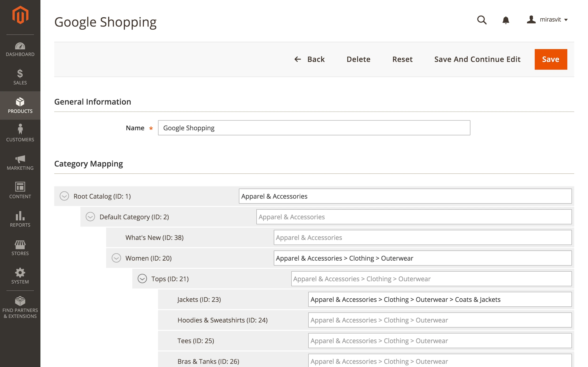588x367 pixels.
Task: Click inside the Name input field
Action: (x=314, y=128)
